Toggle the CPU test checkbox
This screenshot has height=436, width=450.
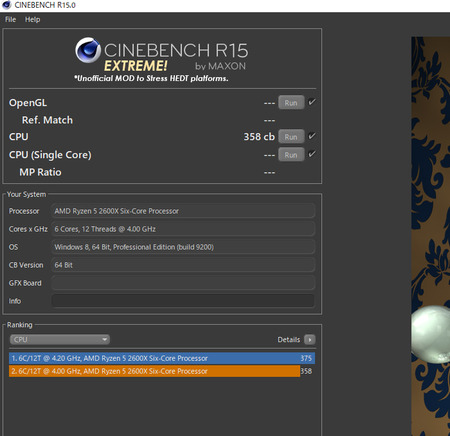pyautogui.click(x=312, y=136)
